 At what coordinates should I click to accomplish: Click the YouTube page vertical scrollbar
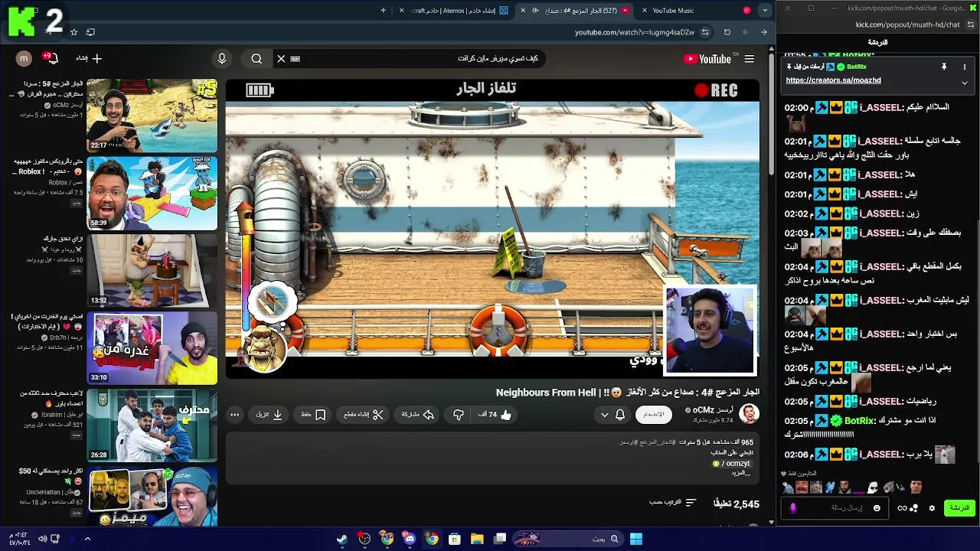point(771,115)
